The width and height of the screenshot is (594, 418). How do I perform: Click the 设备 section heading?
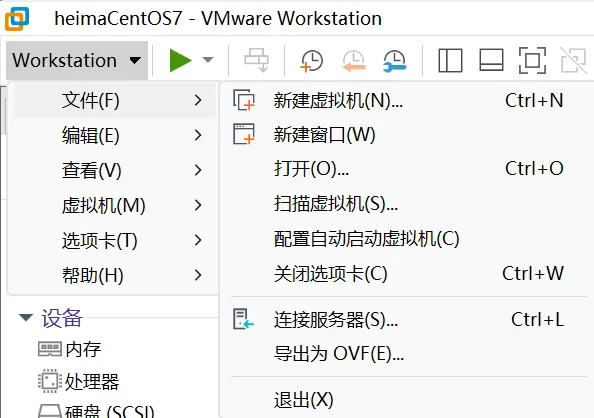62,318
